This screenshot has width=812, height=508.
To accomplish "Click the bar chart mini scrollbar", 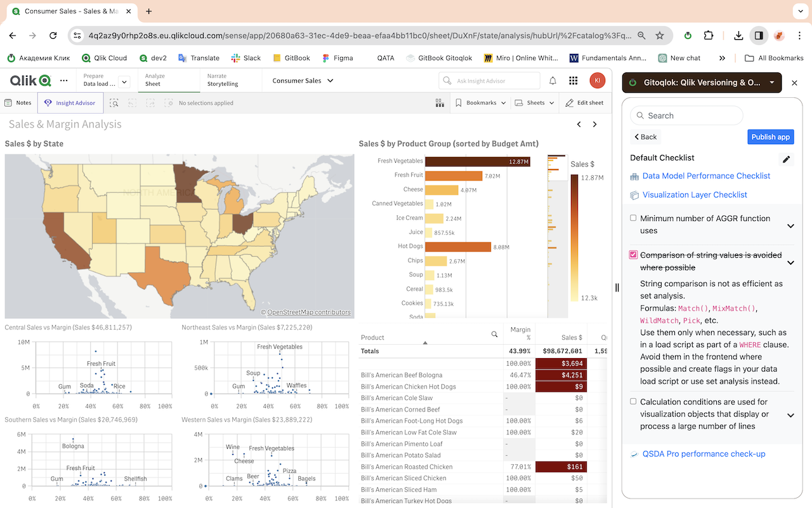I will [x=558, y=236].
